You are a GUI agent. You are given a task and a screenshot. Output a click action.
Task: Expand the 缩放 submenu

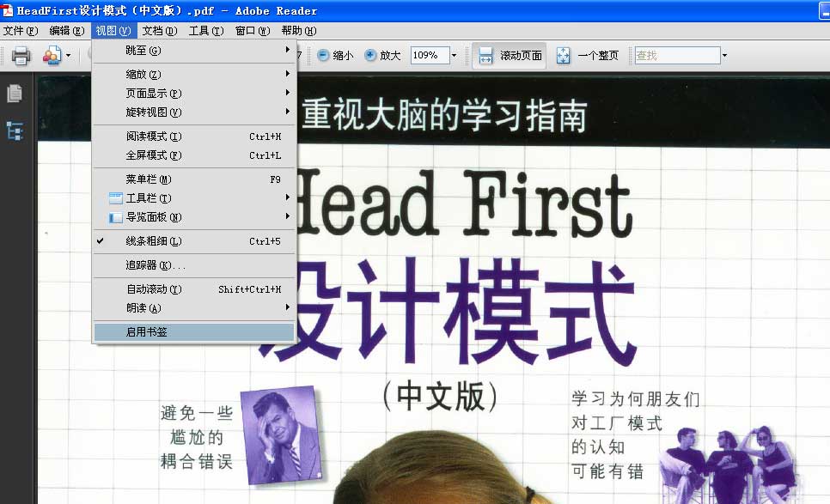pos(193,75)
